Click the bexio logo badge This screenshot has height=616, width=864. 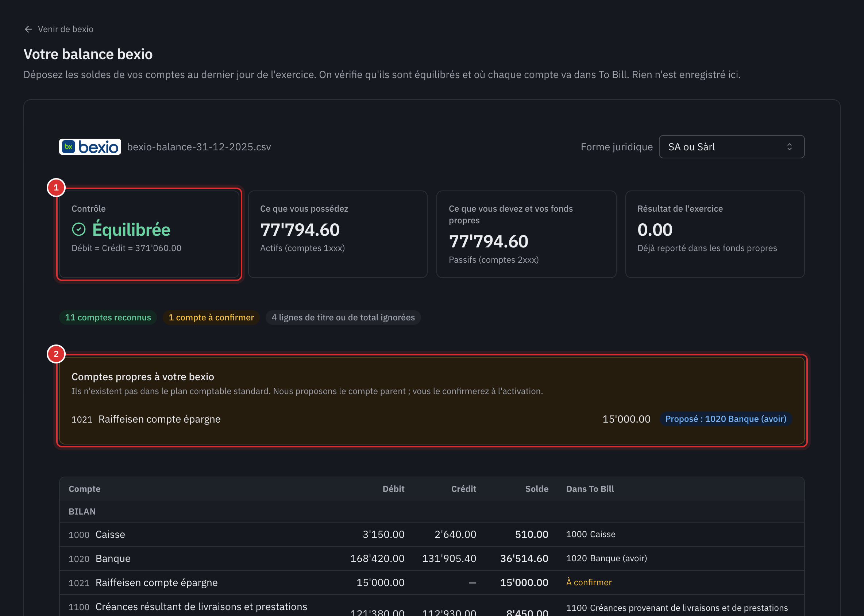point(90,147)
